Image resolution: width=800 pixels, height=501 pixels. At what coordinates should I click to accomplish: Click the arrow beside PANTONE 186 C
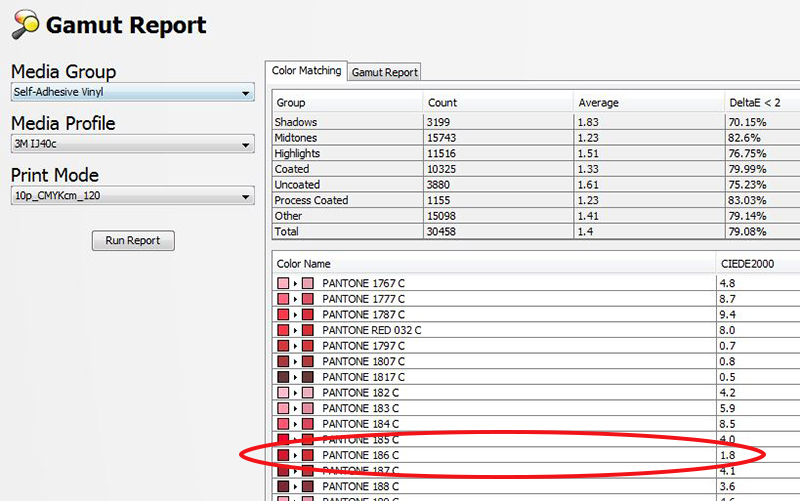295,456
